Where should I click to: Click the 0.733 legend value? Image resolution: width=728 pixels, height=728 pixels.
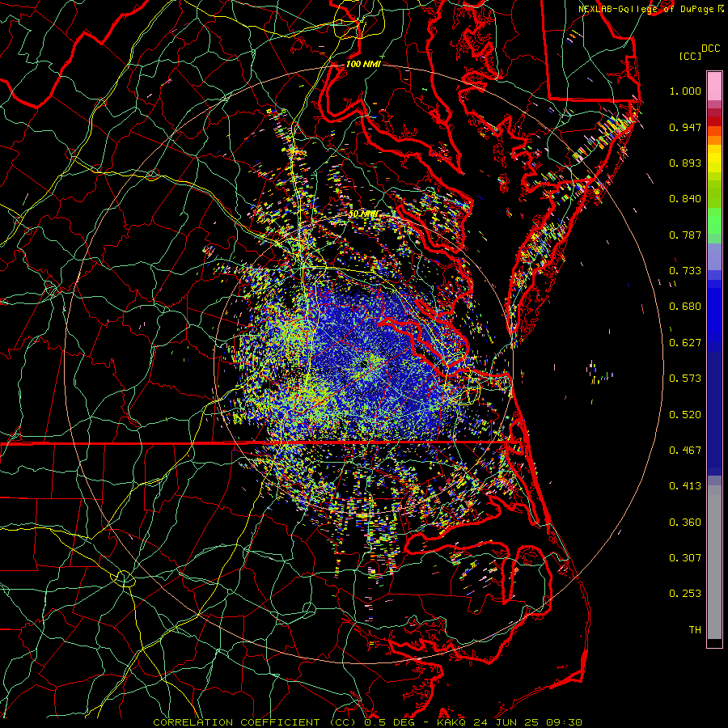(685, 271)
